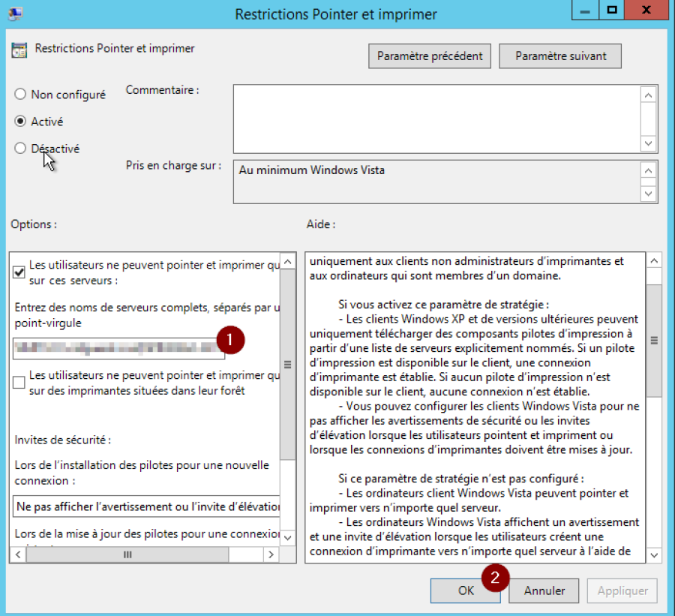Screen dimensions: 675x616
Task: Confirm the settings with the OK button
Action: point(465,590)
